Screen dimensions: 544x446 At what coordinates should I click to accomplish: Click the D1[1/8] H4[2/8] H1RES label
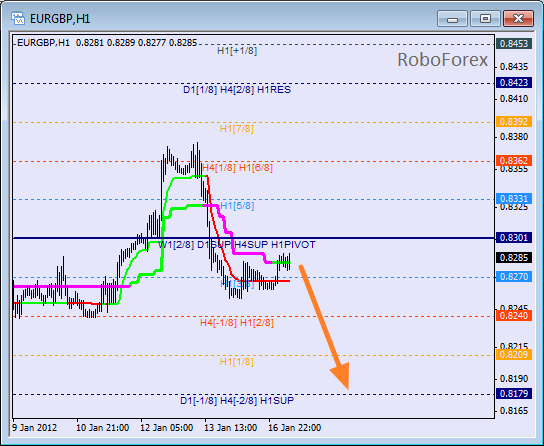[237, 90]
